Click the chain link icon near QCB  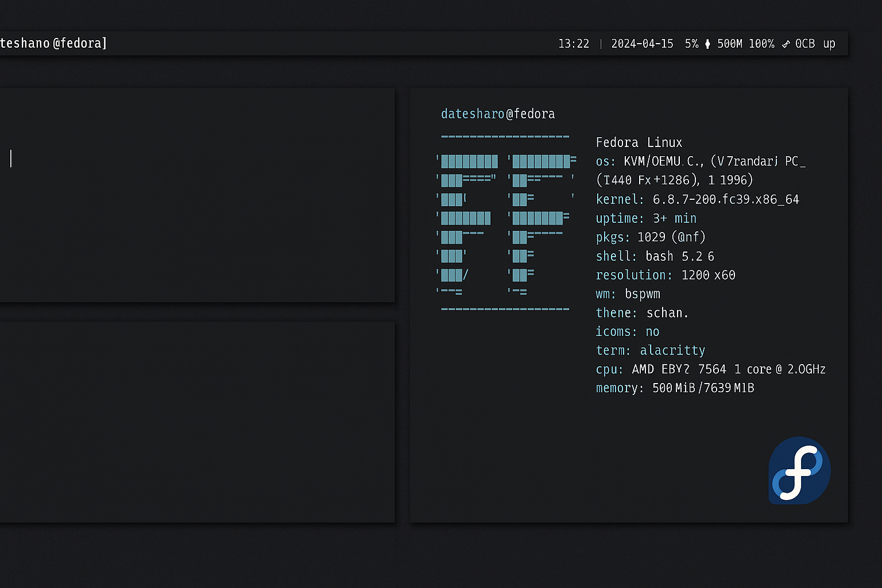[x=786, y=44]
